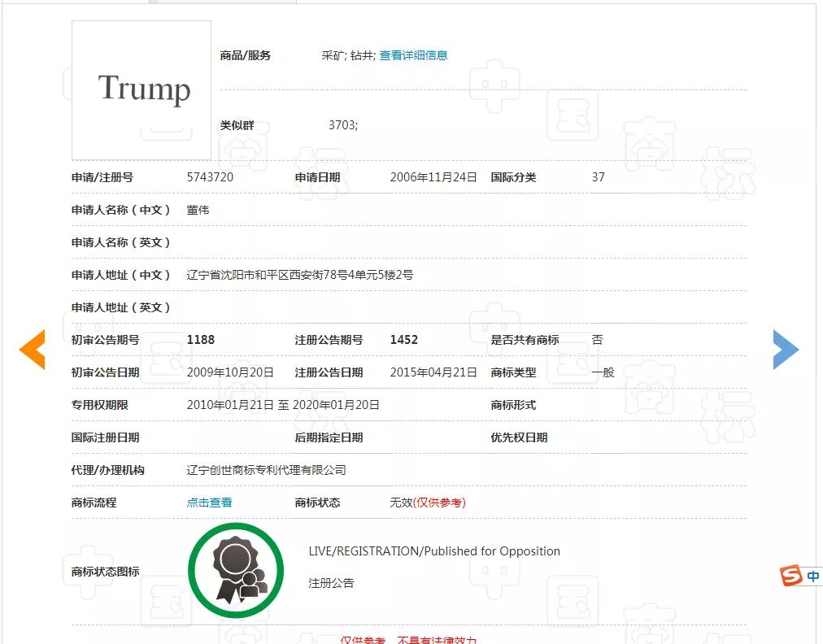Viewport: 823px width, 644px height.
Task: Select applicant name 董伟
Action: [198, 210]
